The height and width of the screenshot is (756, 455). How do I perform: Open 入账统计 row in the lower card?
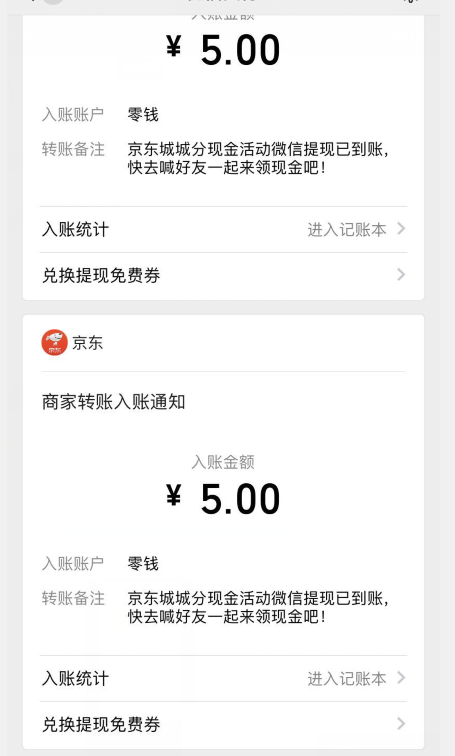click(223, 678)
